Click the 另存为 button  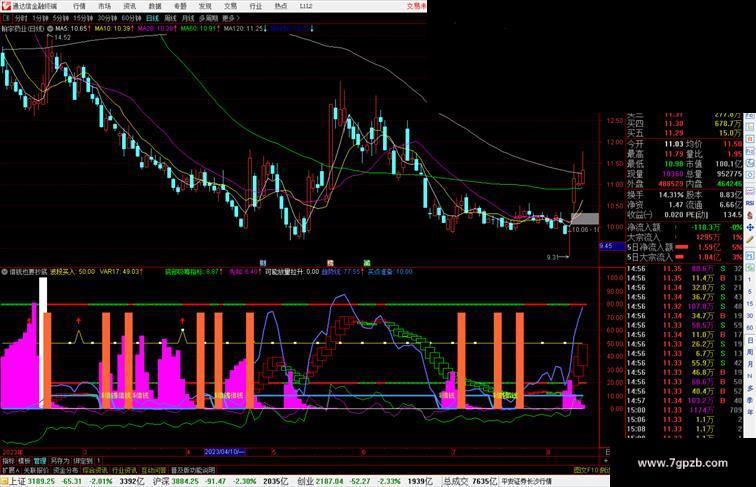click(x=60, y=461)
